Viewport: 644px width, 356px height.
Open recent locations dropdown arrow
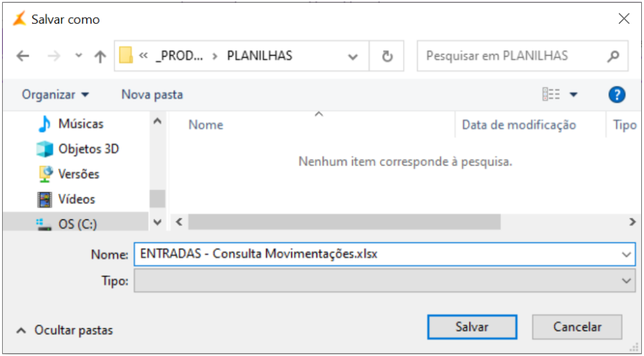(x=79, y=56)
